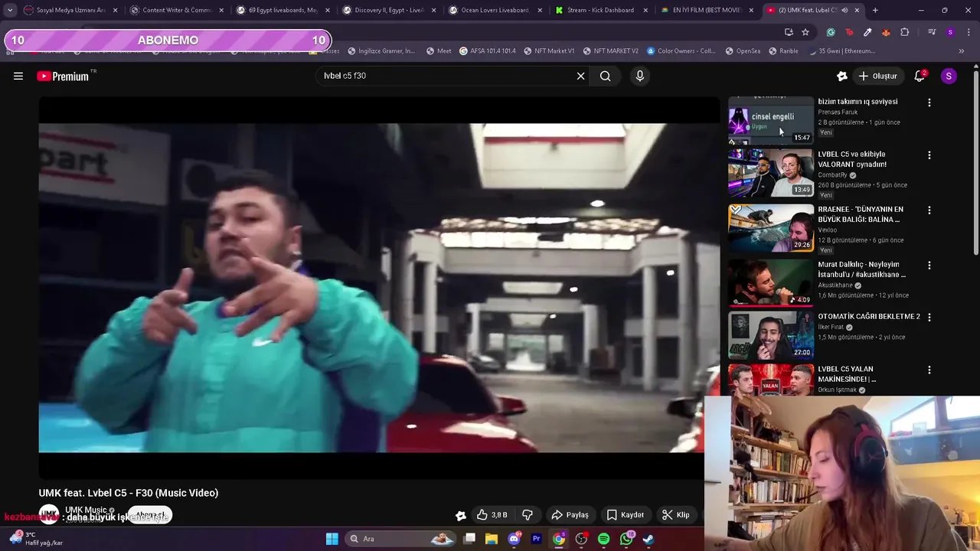
Task: Click the sparkle icon left of the like button
Action: 460,516
